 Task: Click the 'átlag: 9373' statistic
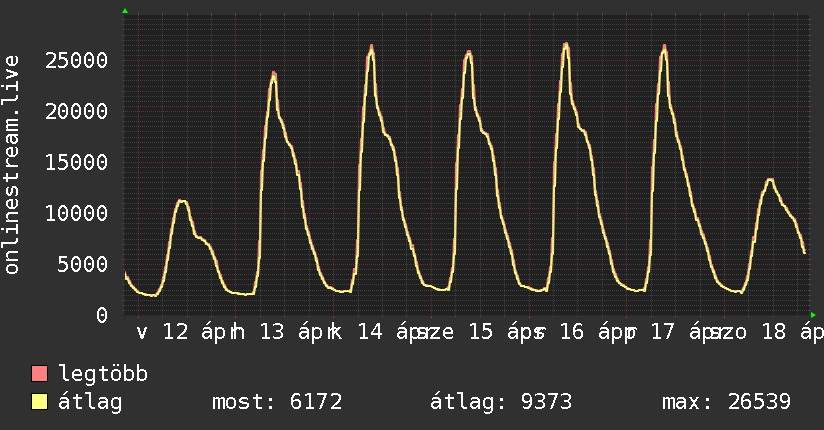pos(501,402)
